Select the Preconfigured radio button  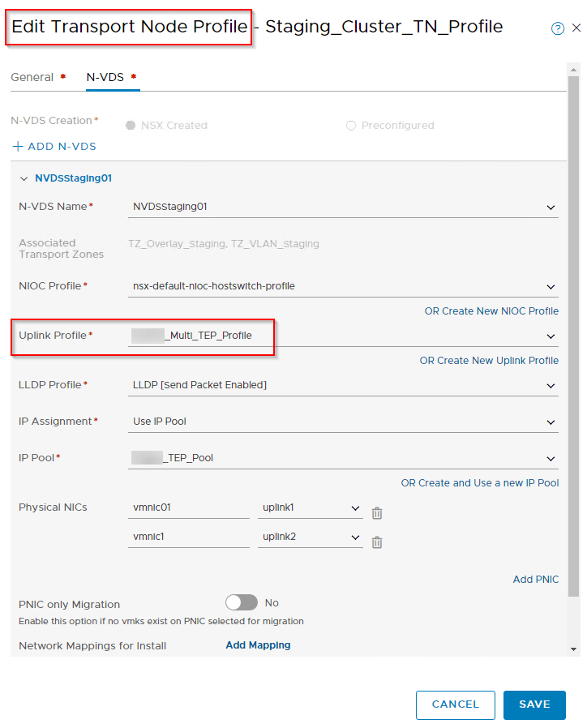[351, 126]
